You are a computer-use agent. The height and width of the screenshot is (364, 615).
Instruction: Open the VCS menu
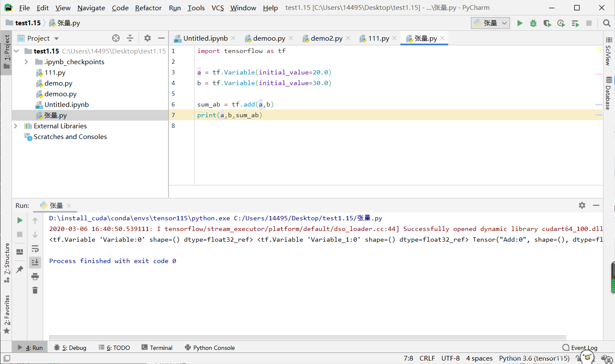(x=218, y=8)
